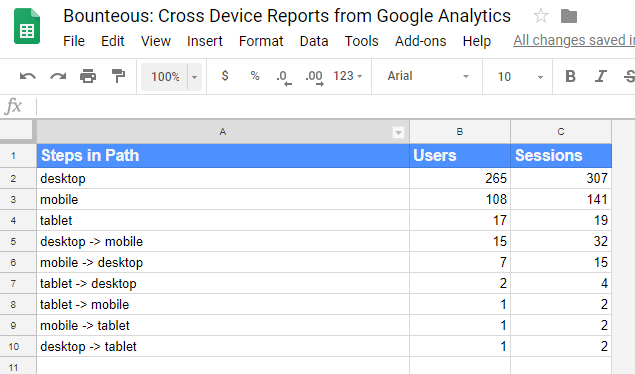Select row 10 header
The image size is (635, 374).
coord(18,347)
